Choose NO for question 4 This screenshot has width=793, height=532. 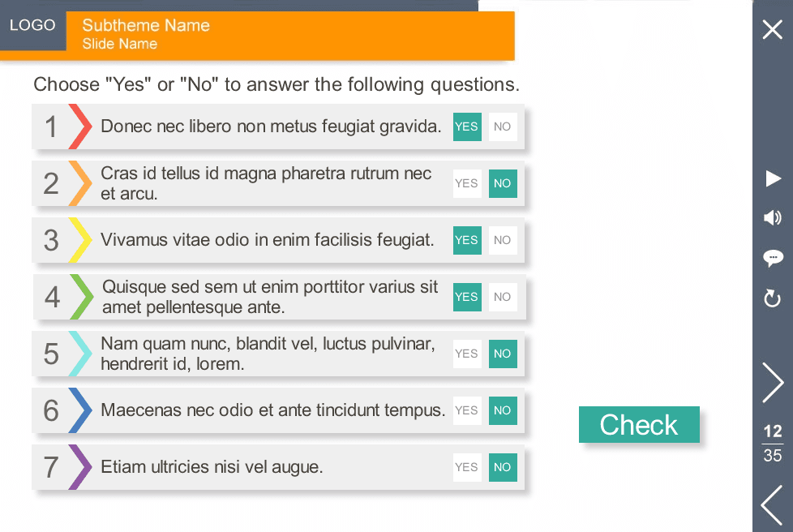coord(503,297)
